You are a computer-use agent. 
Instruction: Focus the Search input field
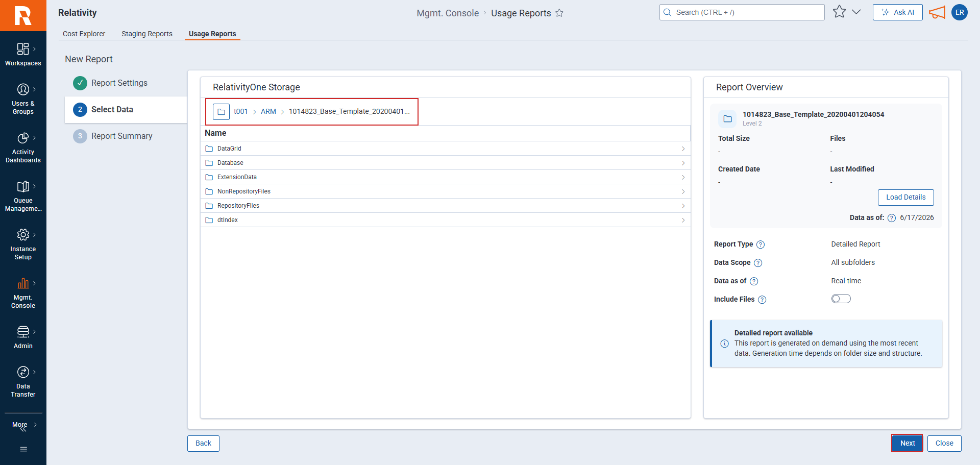(x=742, y=12)
